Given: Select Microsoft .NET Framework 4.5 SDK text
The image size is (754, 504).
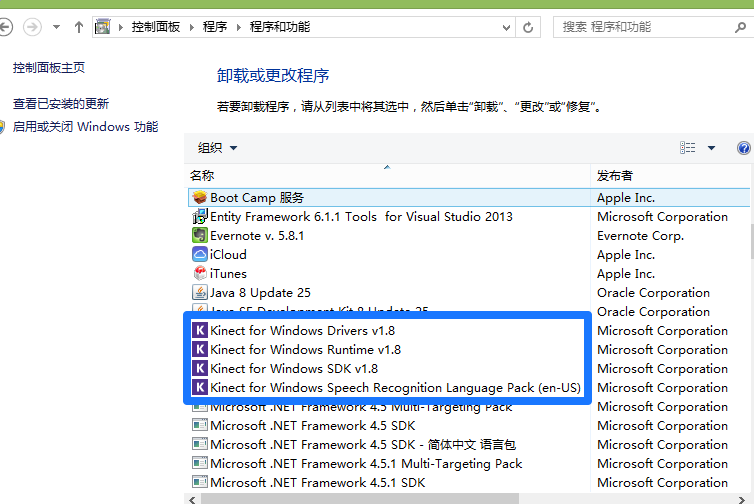Looking at the screenshot, I should pyautogui.click(x=313, y=426).
